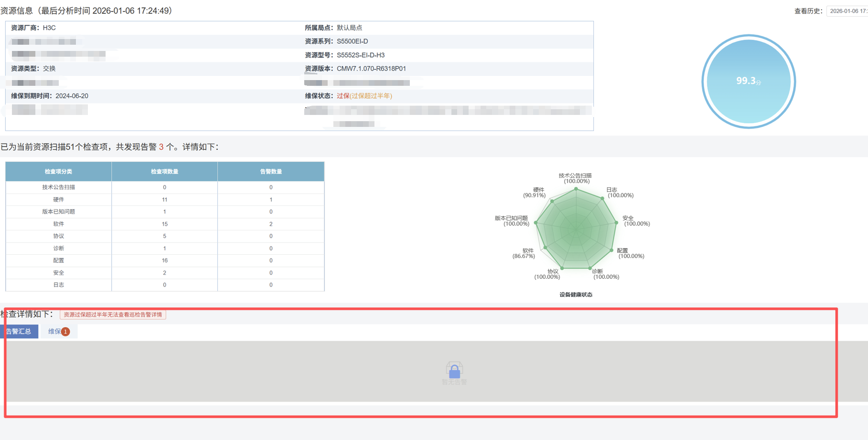The height and width of the screenshot is (440, 868).
Task: Click the 检查项分类 column header
Action: [58, 172]
